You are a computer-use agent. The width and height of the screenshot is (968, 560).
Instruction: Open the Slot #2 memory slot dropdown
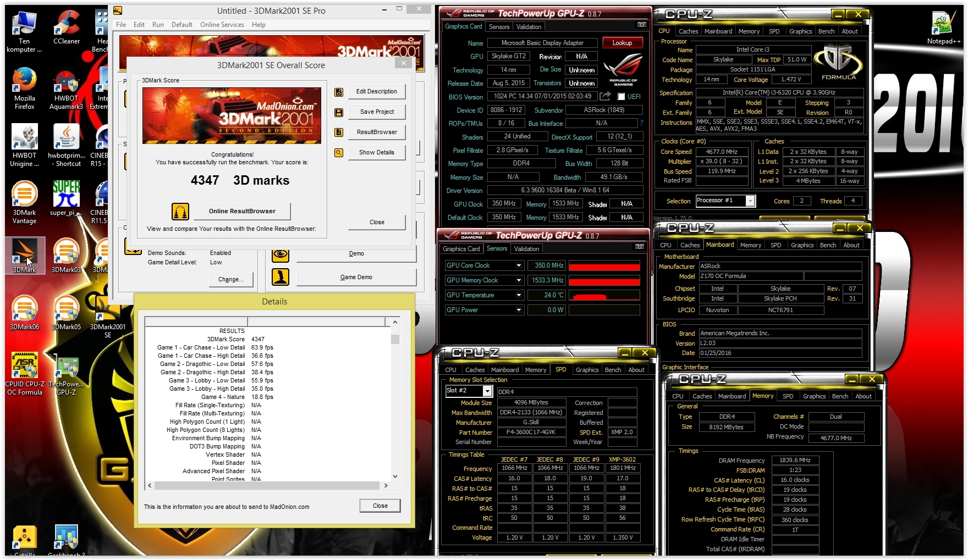(487, 391)
